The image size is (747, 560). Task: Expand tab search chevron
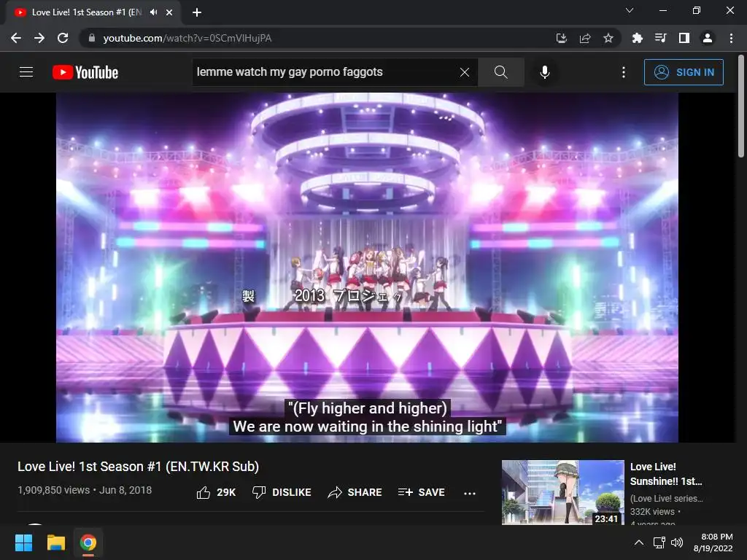(630, 10)
